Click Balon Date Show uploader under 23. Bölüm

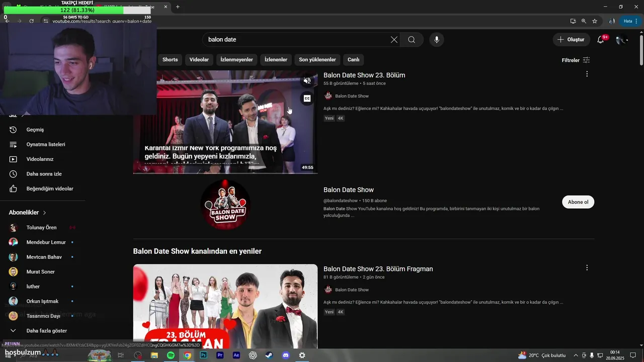(x=352, y=96)
